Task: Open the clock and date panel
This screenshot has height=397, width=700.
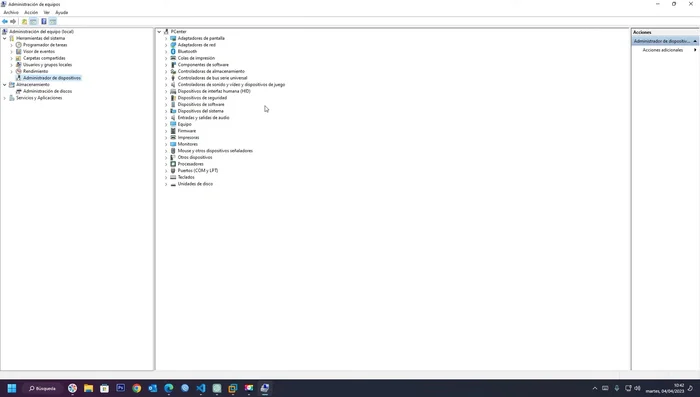Action: pyautogui.click(x=665, y=388)
